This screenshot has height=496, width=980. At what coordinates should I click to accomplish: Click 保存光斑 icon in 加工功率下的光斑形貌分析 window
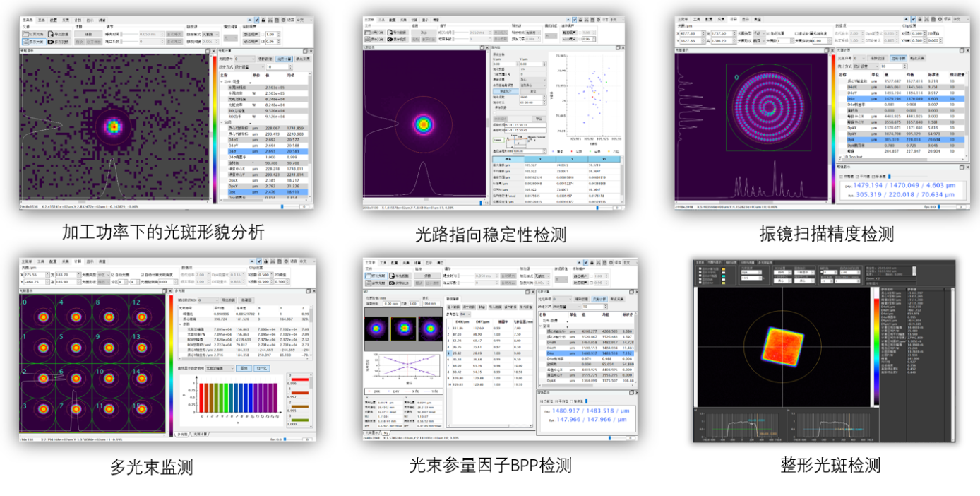tap(25, 42)
